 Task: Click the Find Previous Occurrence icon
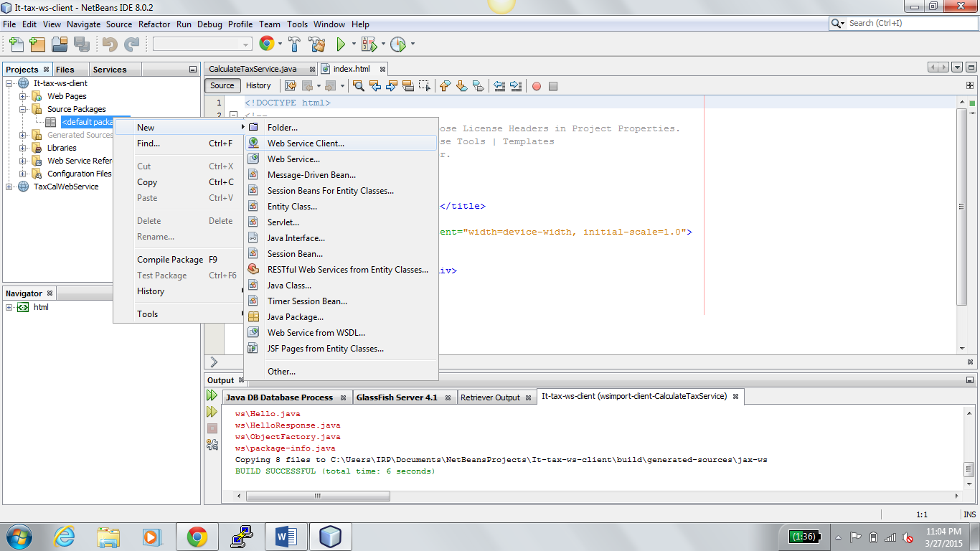pyautogui.click(x=375, y=86)
